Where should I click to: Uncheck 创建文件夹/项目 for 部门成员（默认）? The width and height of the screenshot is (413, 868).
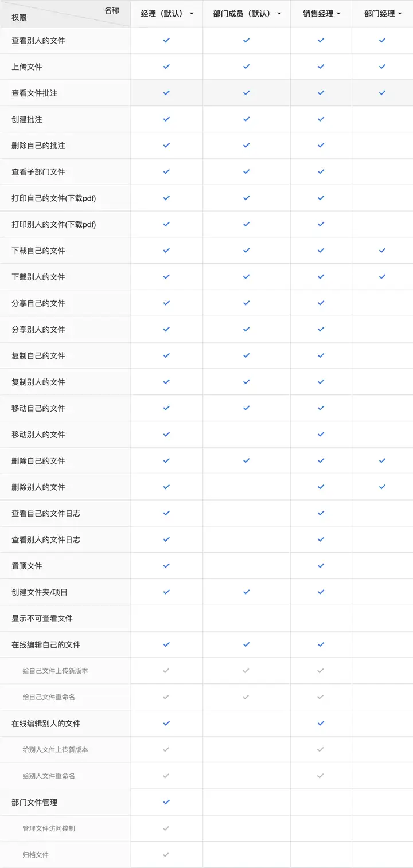point(246,592)
